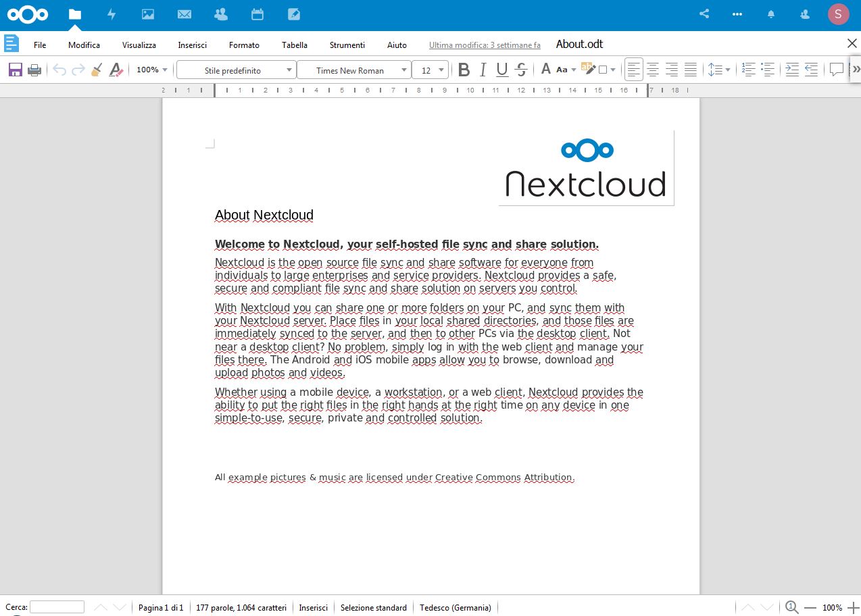Open the Contacts app people icon
Screen dimensions: 861x616
tap(220, 14)
